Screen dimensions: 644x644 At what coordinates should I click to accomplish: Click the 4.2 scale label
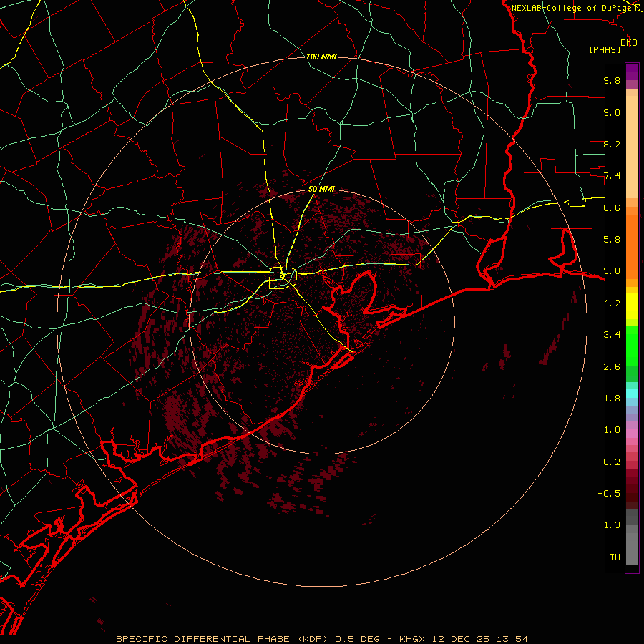pos(612,303)
